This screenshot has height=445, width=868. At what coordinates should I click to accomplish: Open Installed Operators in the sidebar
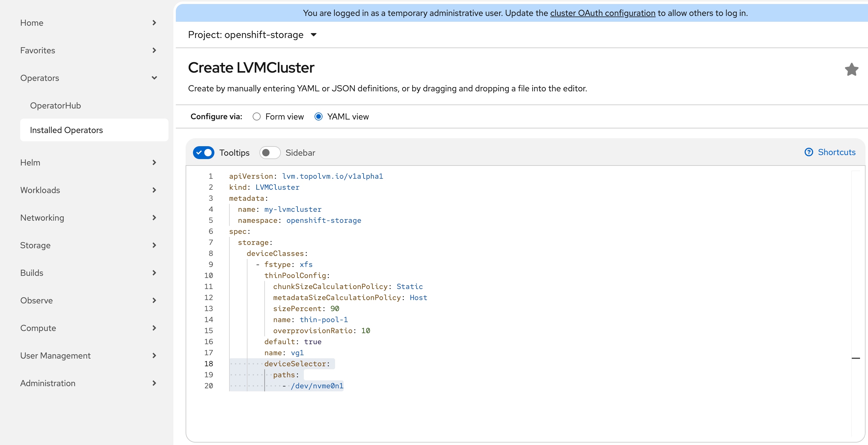(94, 130)
